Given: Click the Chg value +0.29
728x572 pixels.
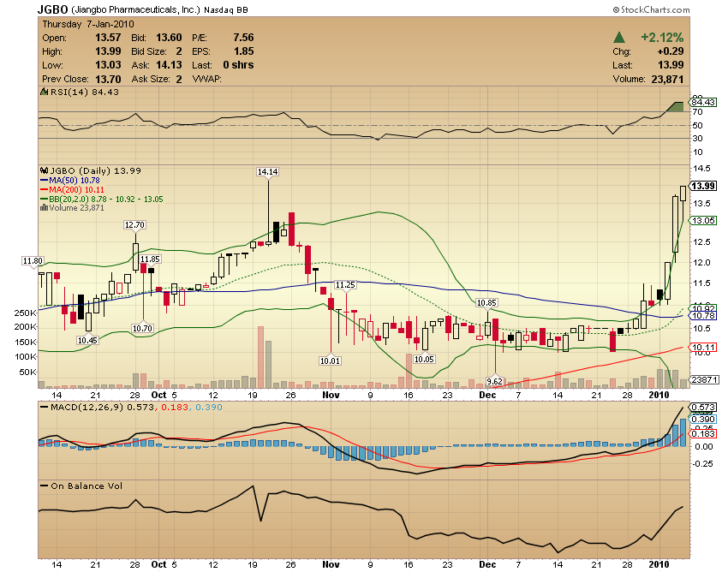Looking at the screenshot, I should click(670, 51).
